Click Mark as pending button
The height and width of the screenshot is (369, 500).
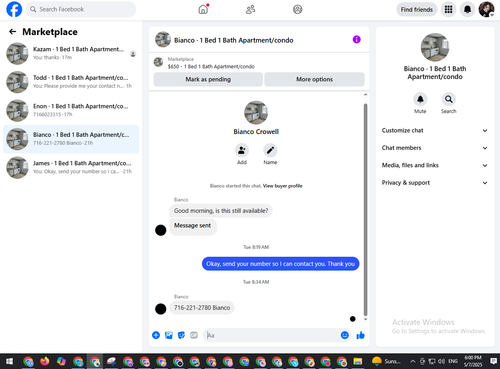(208, 79)
